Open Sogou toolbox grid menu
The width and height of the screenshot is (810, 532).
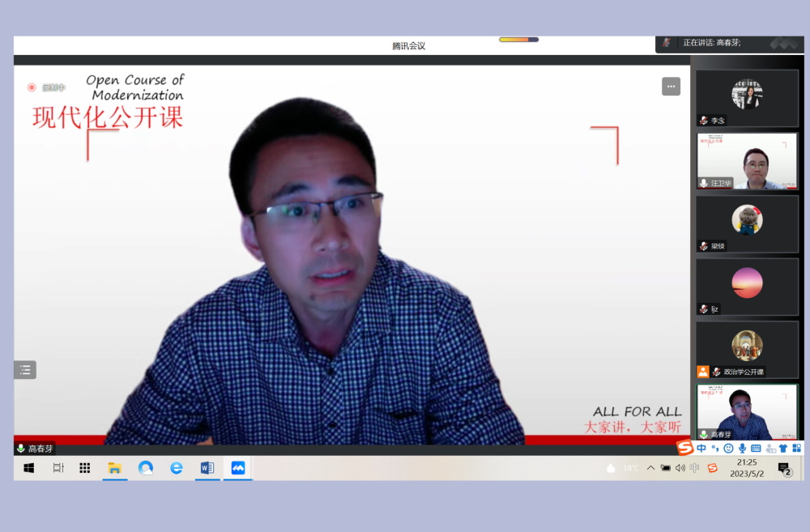pos(796,449)
